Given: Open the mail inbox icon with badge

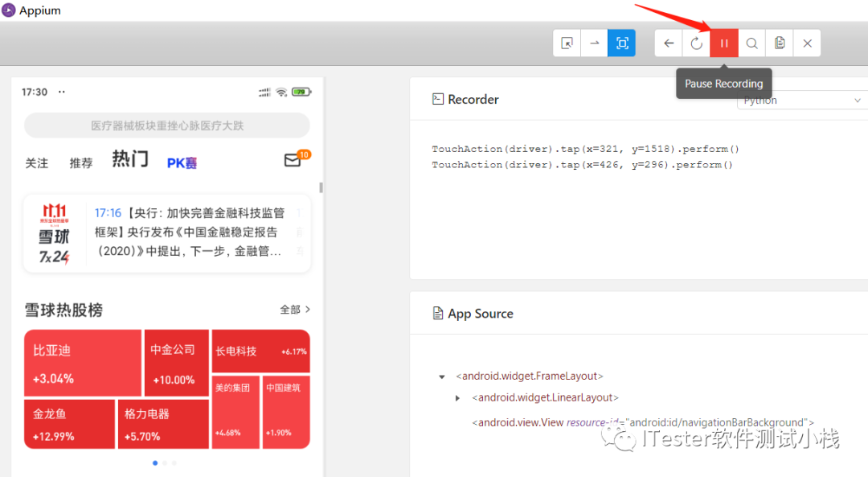Looking at the screenshot, I should pos(296,159).
